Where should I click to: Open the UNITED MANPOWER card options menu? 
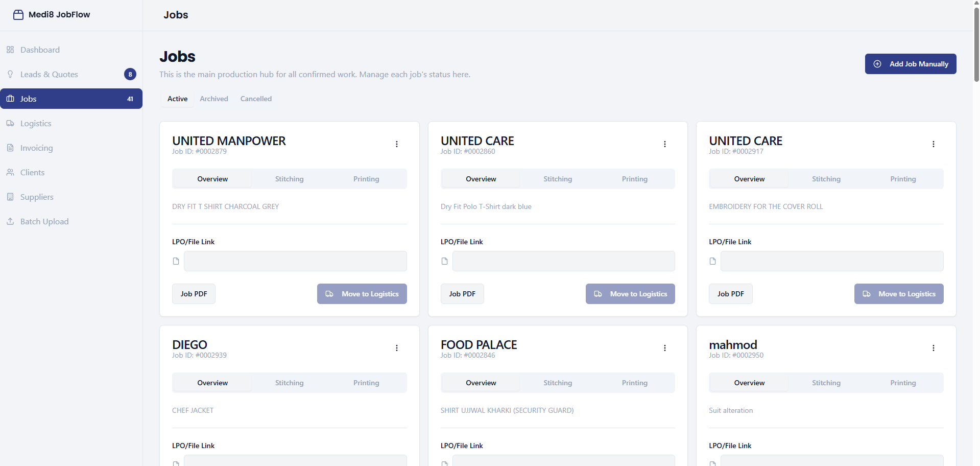(397, 144)
